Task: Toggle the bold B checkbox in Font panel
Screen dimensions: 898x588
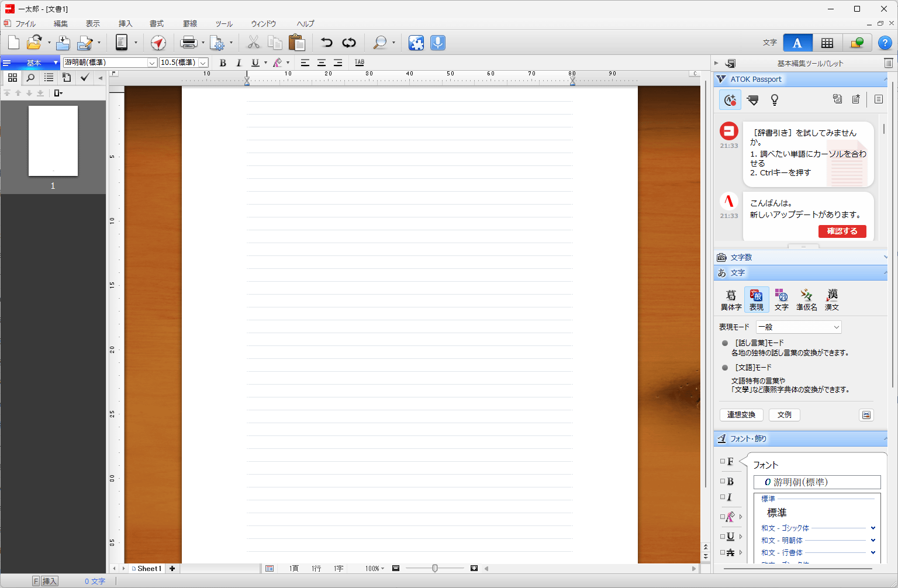Action: tap(723, 482)
